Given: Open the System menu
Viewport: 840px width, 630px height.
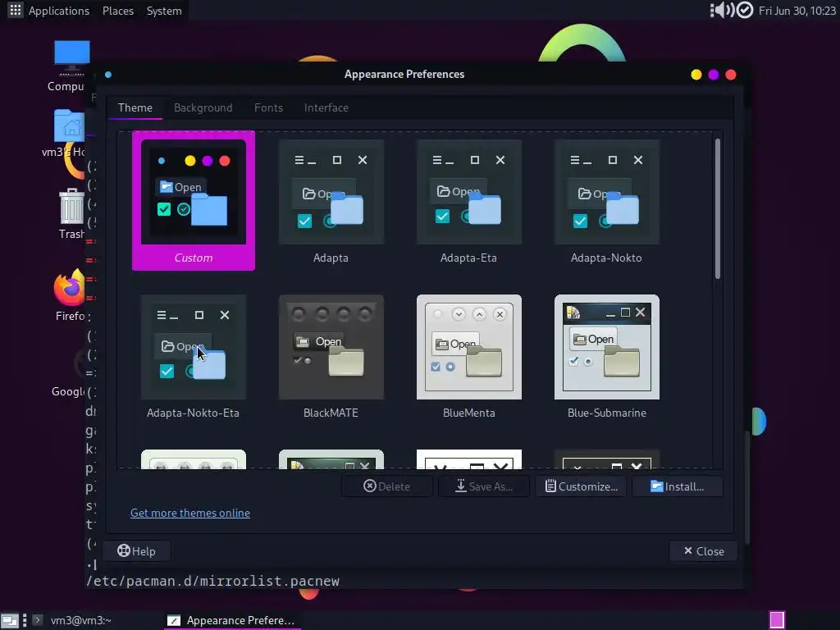Looking at the screenshot, I should coord(164,11).
